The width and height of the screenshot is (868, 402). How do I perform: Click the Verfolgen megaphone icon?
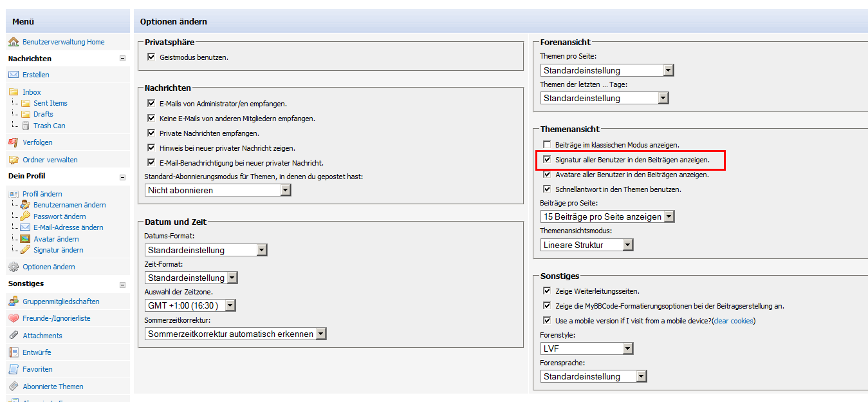tap(14, 142)
